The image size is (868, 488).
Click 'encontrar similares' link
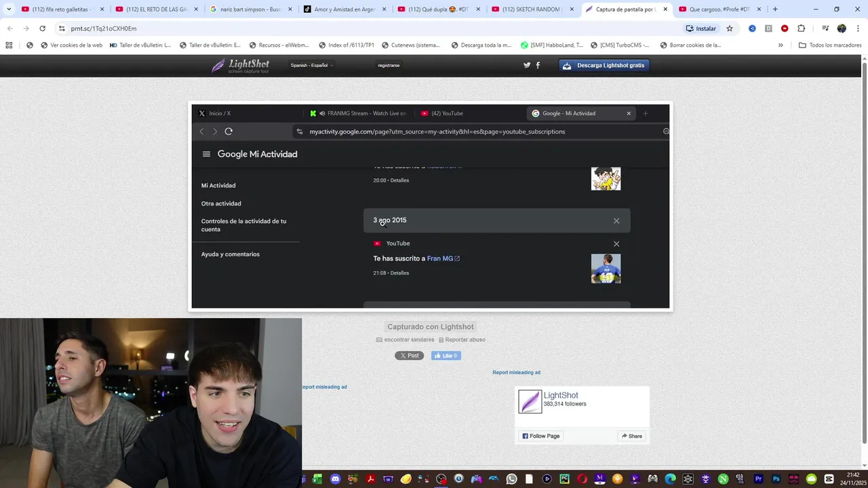405,340
